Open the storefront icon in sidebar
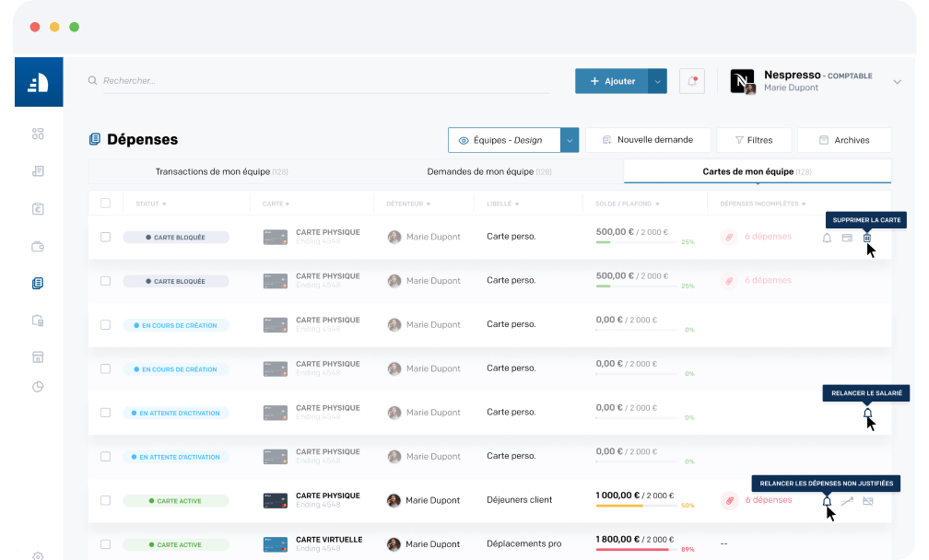Screen dimensions: 929x560 point(38,357)
